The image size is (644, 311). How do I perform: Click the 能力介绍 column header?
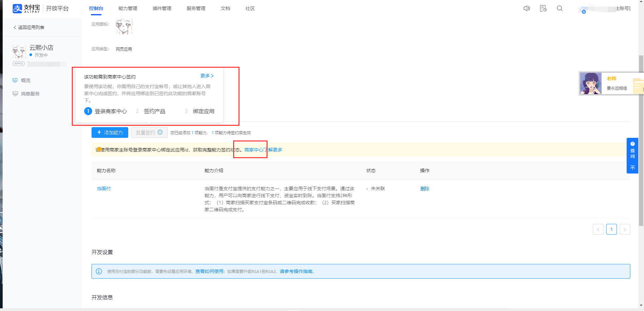click(x=214, y=171)
